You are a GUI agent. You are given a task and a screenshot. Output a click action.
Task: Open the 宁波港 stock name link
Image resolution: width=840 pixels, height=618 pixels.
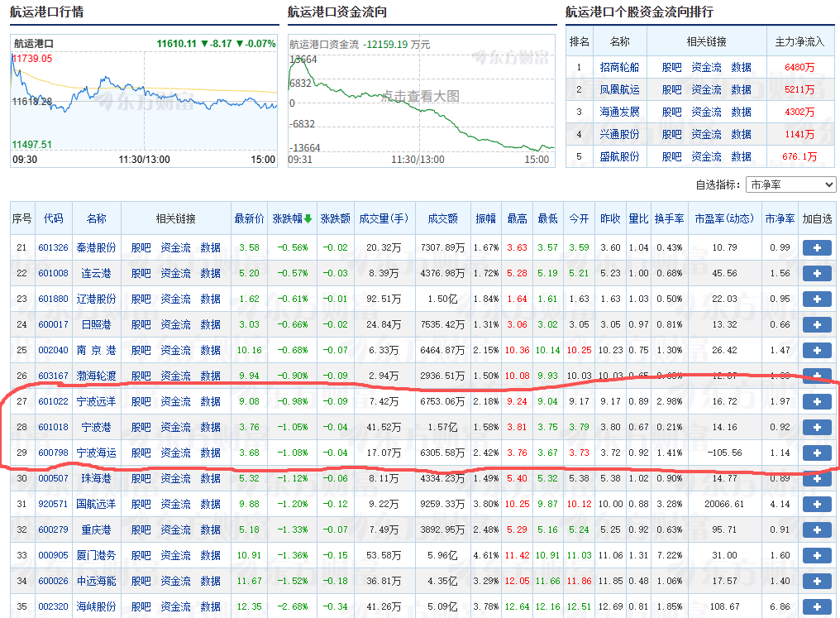tap(97, 427)
